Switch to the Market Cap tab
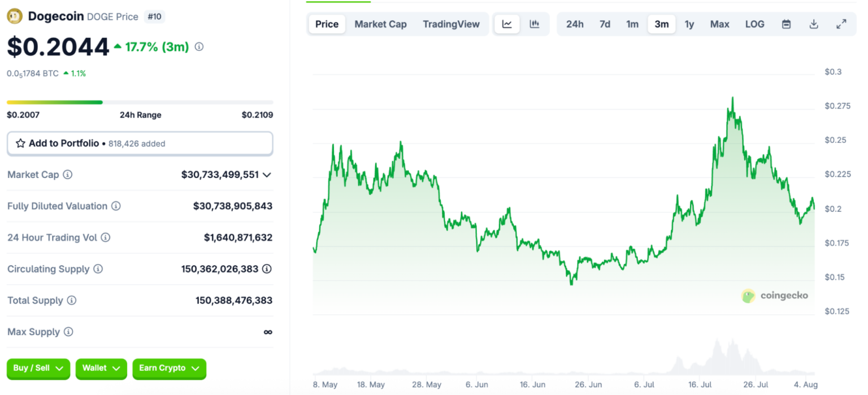 (x=380, y=24)
